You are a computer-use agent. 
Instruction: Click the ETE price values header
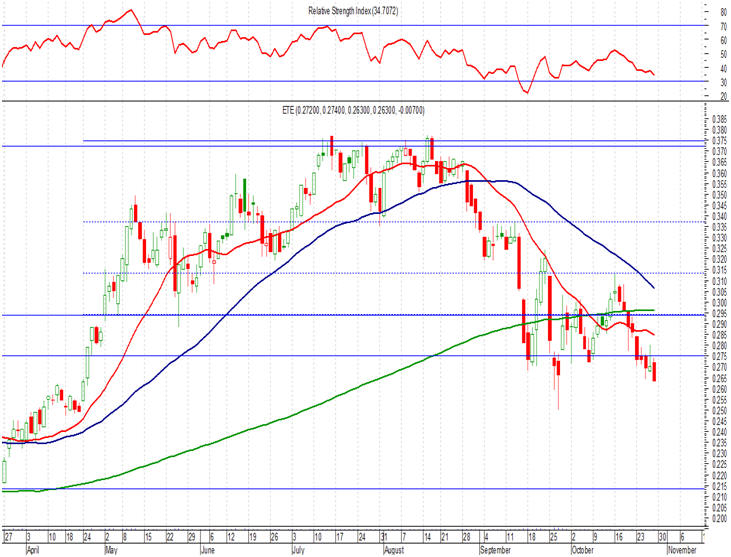pos(353,110)
